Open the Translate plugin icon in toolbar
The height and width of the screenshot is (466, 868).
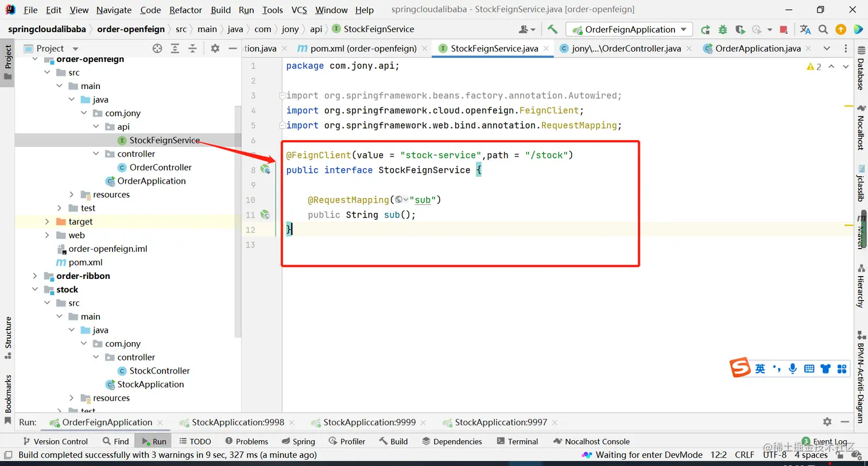click(805, 29)
